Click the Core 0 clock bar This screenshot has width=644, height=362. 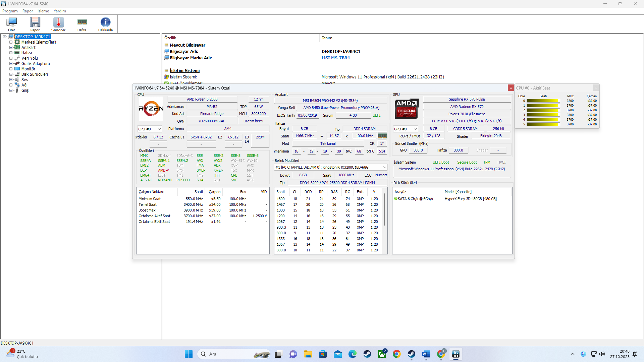[543, 101]
